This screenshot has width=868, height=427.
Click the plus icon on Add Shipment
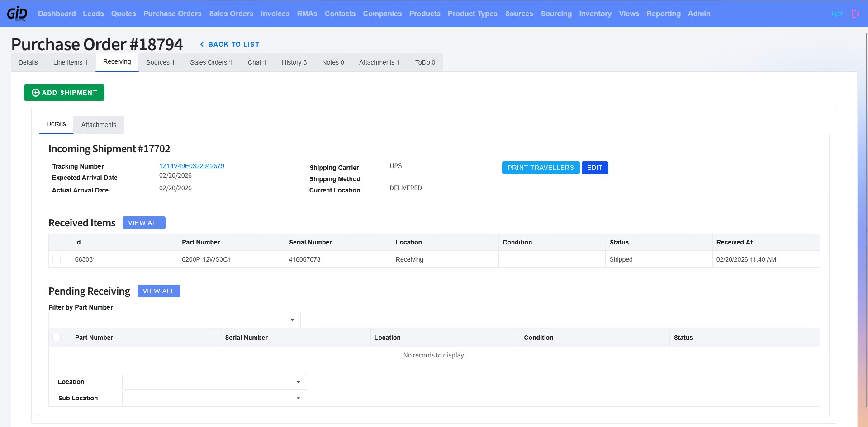36,93
